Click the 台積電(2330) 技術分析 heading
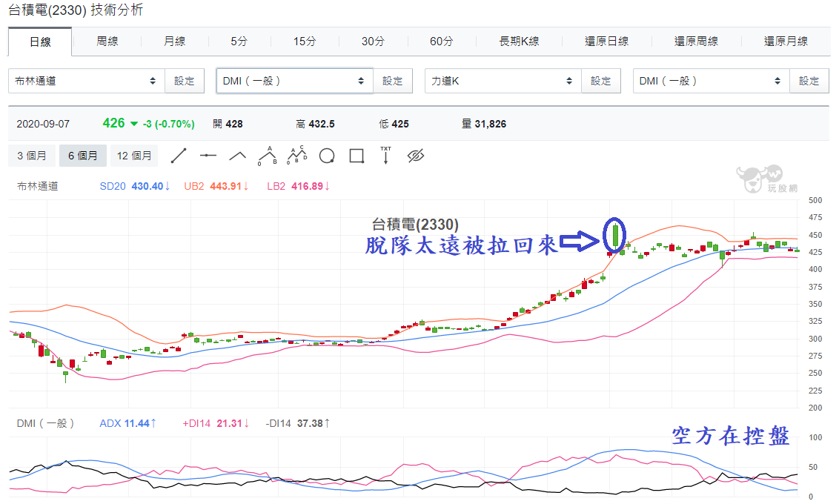This screenshot has width=839, height=504. pos(76,10)
